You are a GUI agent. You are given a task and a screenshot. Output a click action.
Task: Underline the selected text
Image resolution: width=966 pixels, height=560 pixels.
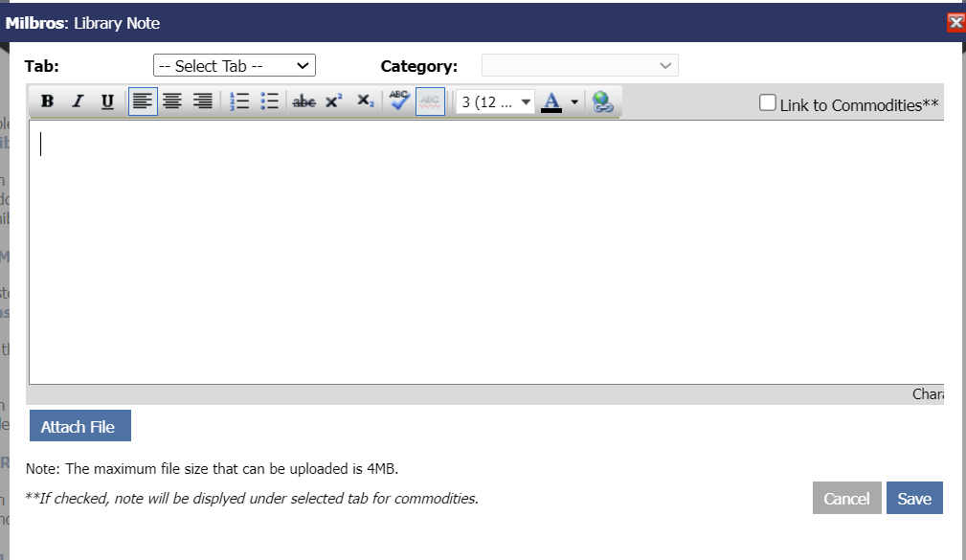107,101
